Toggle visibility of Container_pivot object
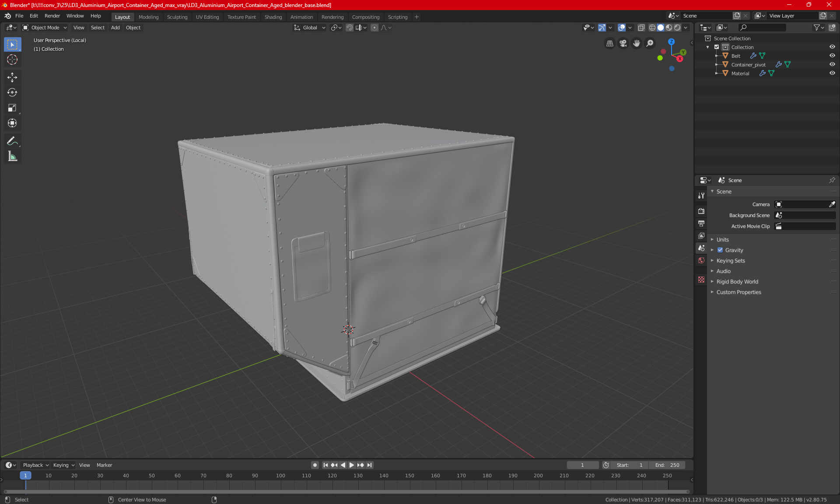Image resolution: width=840 pixels, height=504 pixels. point(833,64)
